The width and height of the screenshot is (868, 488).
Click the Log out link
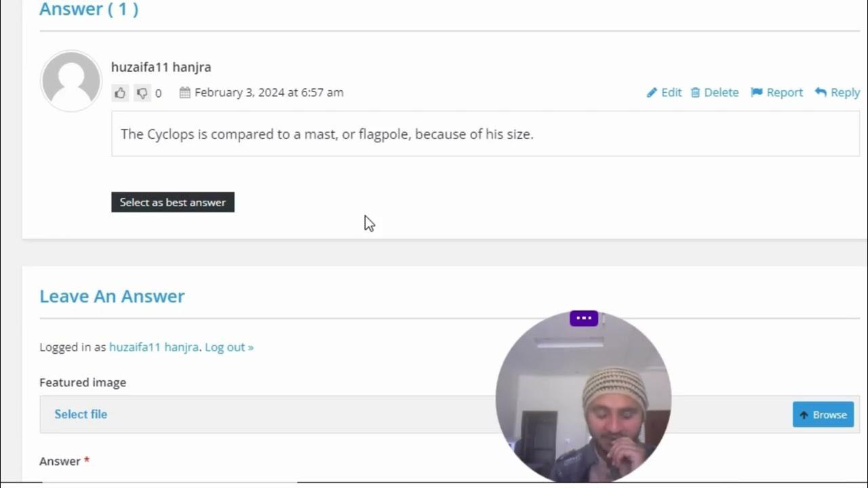tap(229, 347)
